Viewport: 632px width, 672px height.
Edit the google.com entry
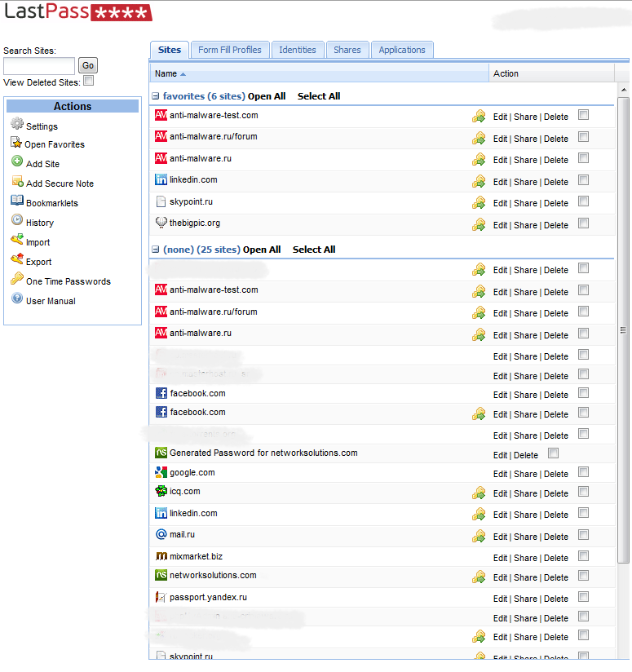(x=500, y=474)
